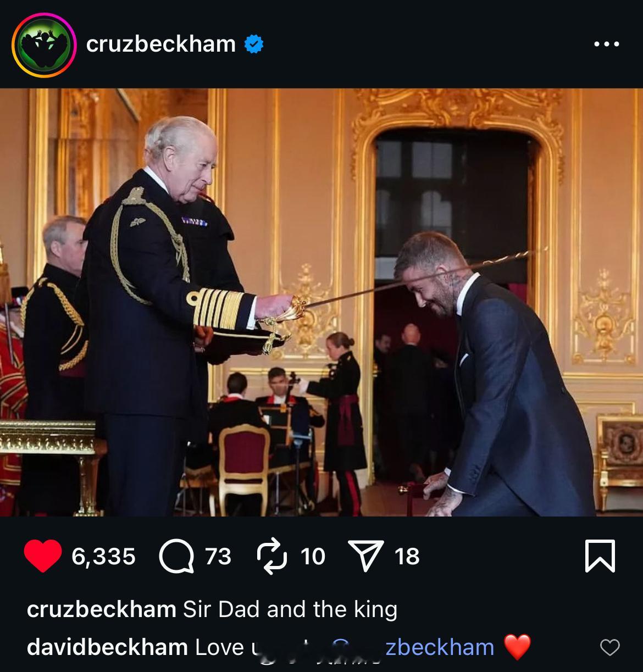Open cruzbeckham's profile story avatar
The height and width of the screenshot is (672, 643).
(44, 44)
